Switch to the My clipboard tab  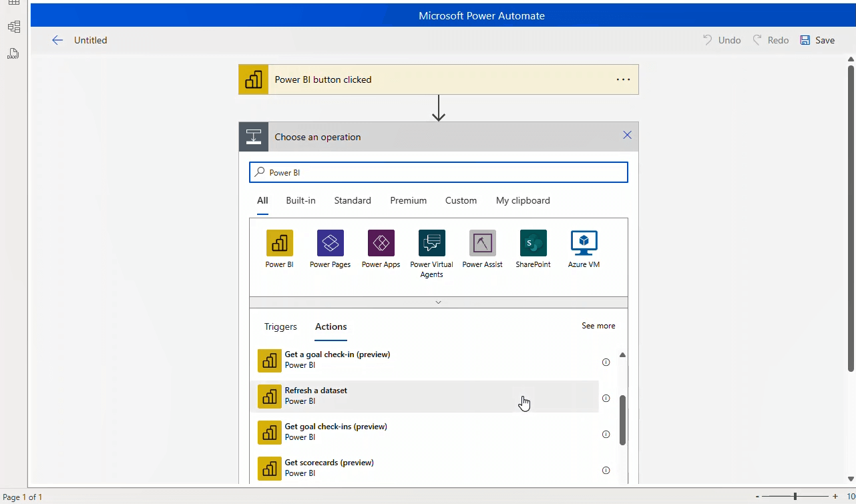523,200
